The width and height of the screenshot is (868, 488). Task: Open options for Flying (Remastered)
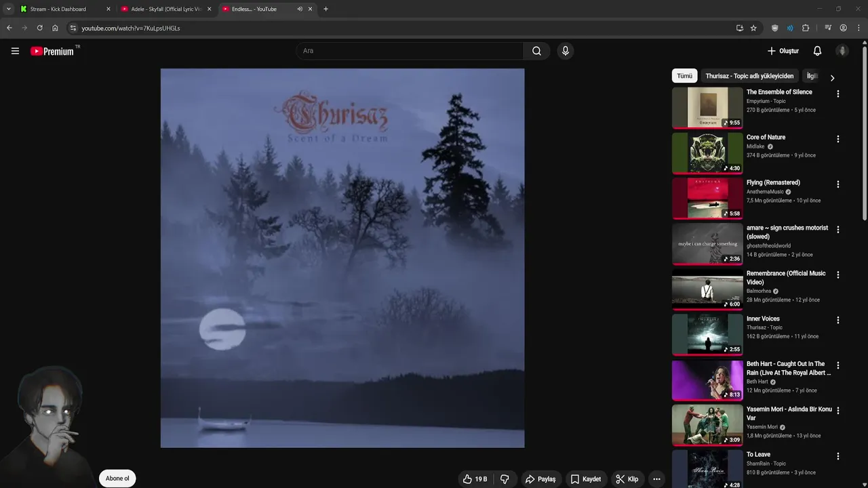point(837,184)
